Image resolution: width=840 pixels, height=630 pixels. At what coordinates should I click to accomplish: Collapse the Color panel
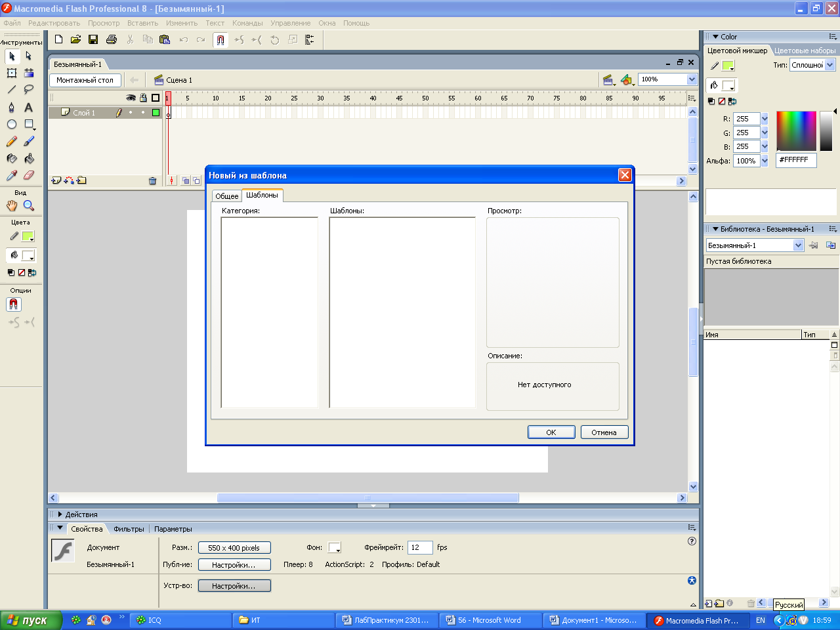[x=716, y=37]
